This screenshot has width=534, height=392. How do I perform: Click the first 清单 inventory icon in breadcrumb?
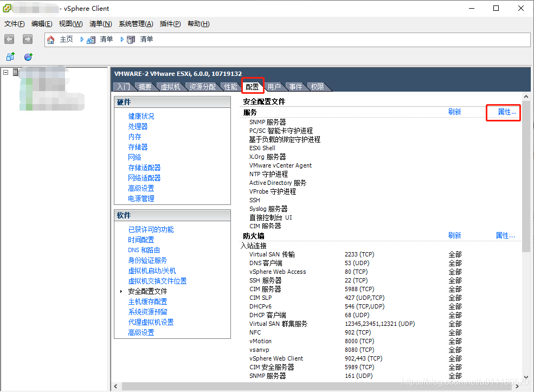coord(91,40)
